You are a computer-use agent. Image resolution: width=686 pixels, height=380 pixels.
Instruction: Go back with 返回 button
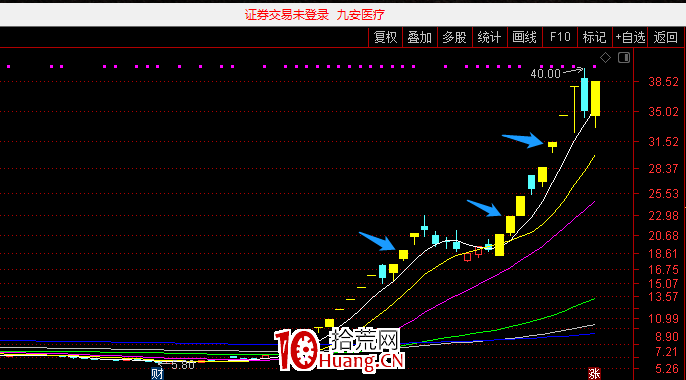[x=665, y=37]
